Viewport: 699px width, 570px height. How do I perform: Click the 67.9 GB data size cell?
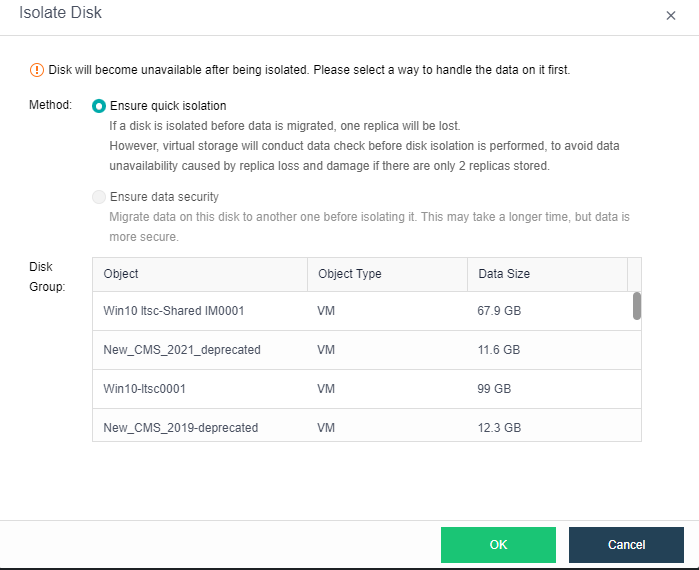coord(499,311)
